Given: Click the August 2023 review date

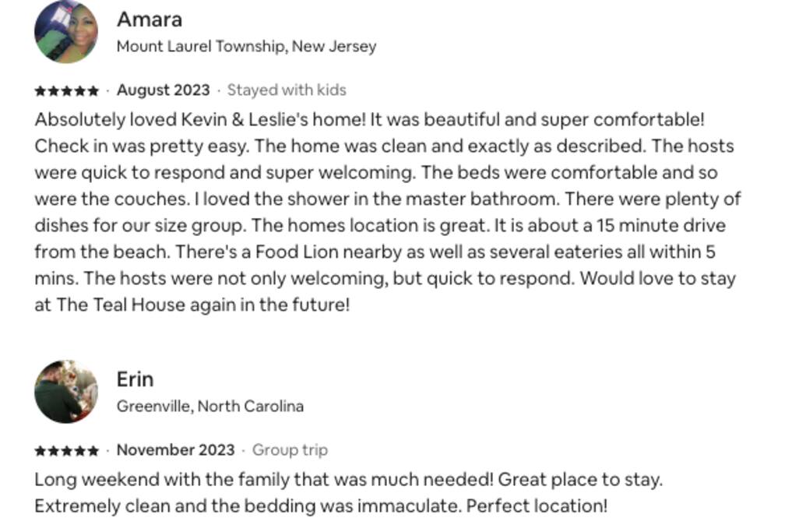Looking at the screenshot, I should [164, 90].
